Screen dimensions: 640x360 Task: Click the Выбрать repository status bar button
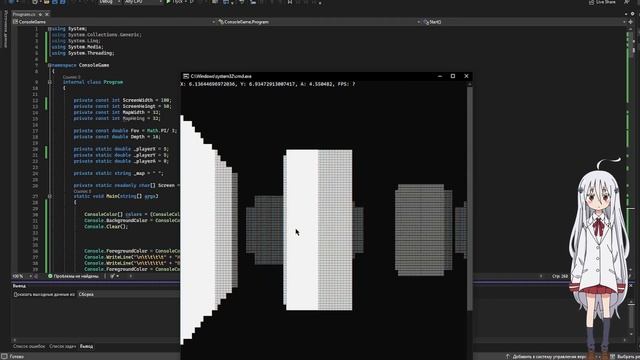(x=624, y=356)
